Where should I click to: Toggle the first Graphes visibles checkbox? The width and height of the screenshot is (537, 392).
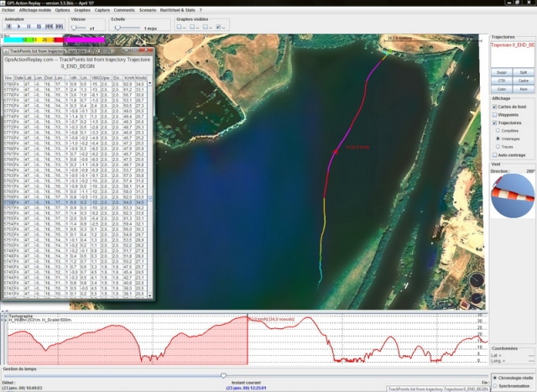(179, 27)
